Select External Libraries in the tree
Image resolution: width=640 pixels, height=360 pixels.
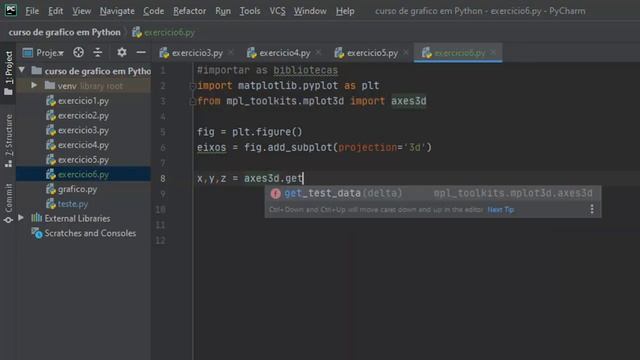71,218
